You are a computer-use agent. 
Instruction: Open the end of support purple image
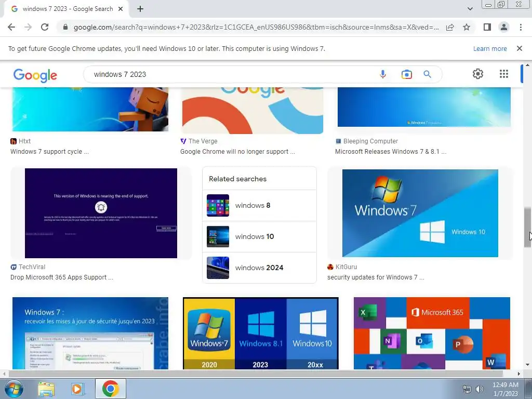pos(101,213)
